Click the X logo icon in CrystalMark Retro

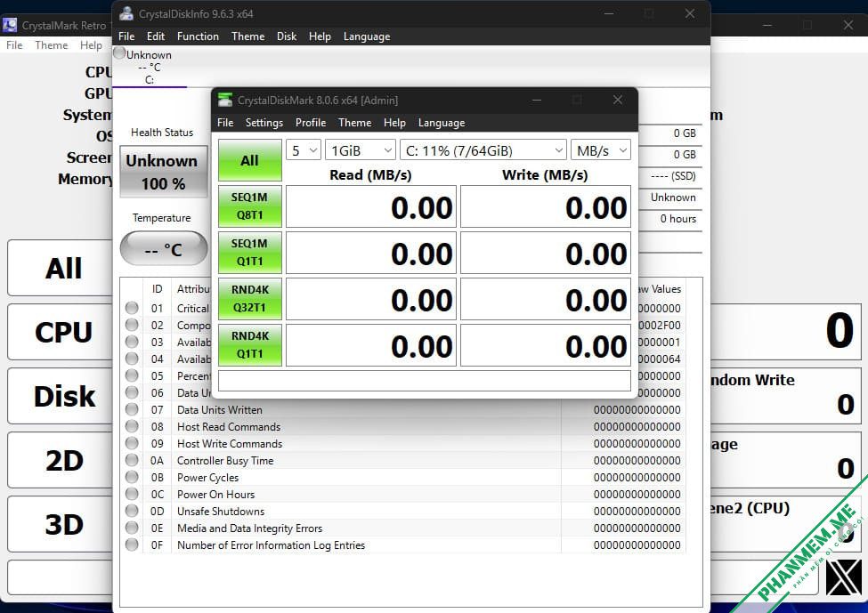point(843,577)
